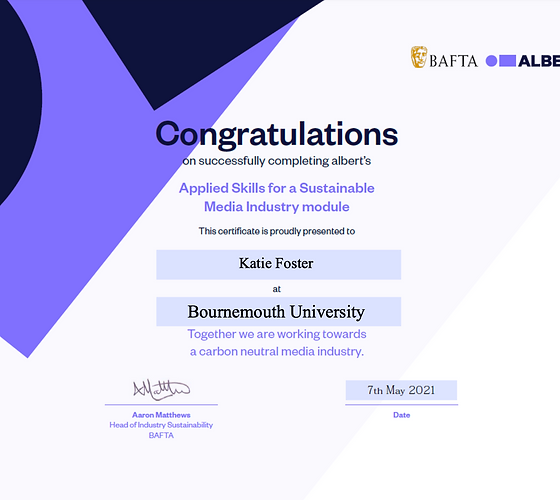Click 'Together we are working towards' line
560x500 pixels.
[277, 334]
